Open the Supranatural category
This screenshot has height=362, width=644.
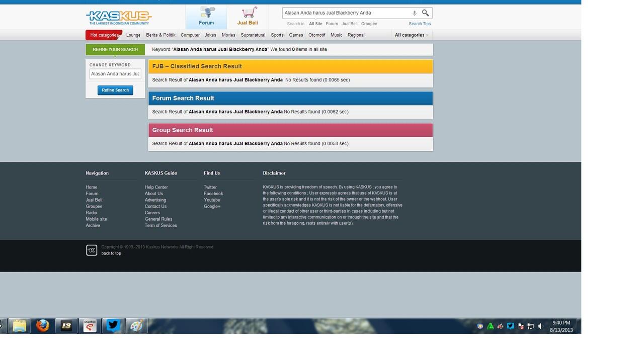coord(253,35)
